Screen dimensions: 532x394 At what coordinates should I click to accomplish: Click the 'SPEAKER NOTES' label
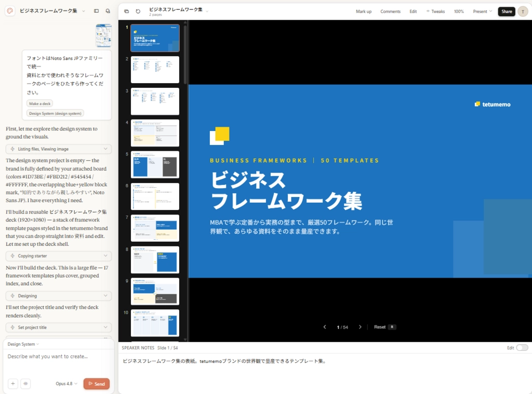pos(138,348)
